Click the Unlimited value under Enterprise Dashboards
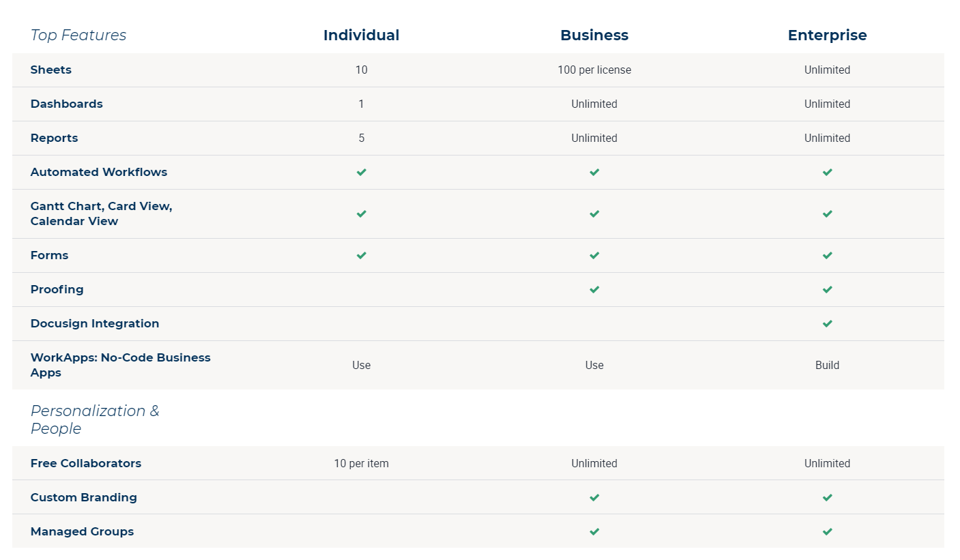 click(827, 104)
